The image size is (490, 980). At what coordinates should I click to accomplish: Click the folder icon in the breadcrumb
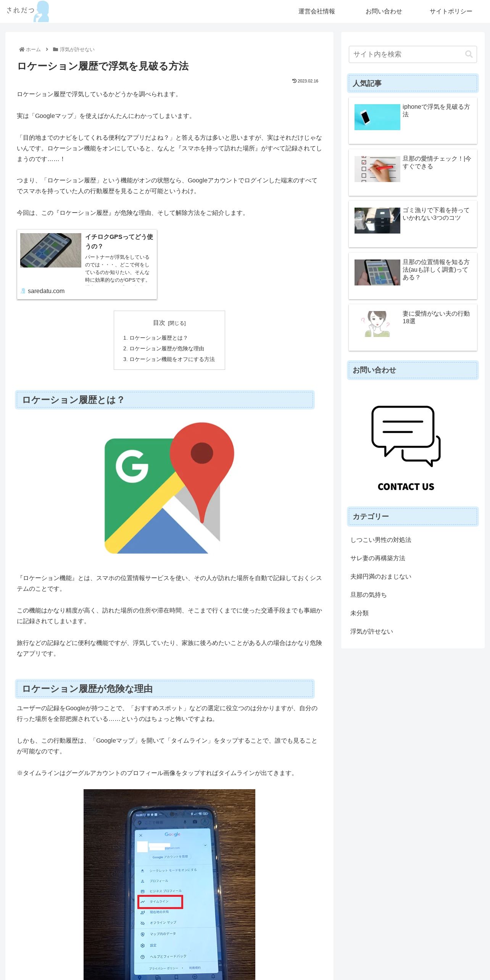pos(55,49)
